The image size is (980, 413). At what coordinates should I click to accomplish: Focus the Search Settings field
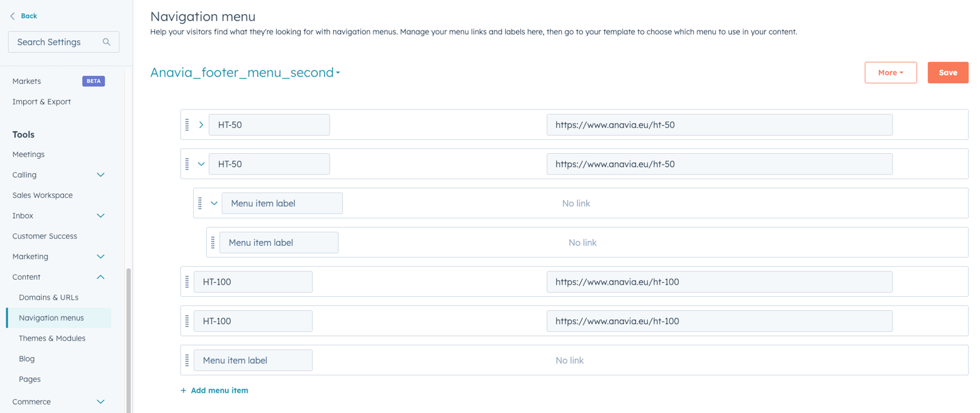point(64,42)
